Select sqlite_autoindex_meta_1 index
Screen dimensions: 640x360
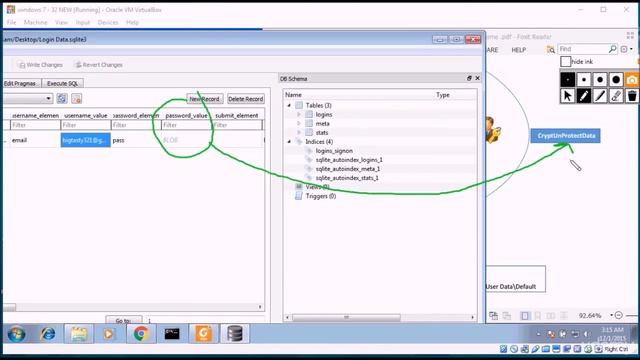click(x=348, y=169)
